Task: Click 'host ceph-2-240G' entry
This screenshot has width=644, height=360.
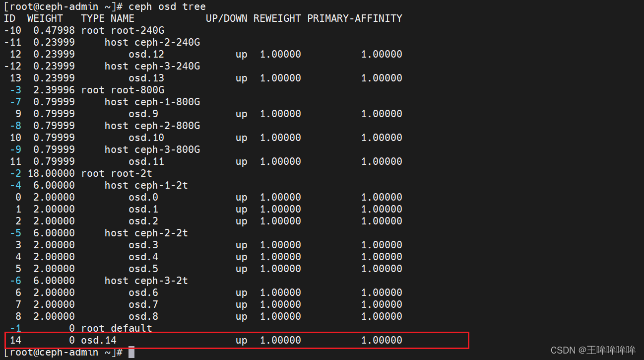Action: [x=152, y=42]
